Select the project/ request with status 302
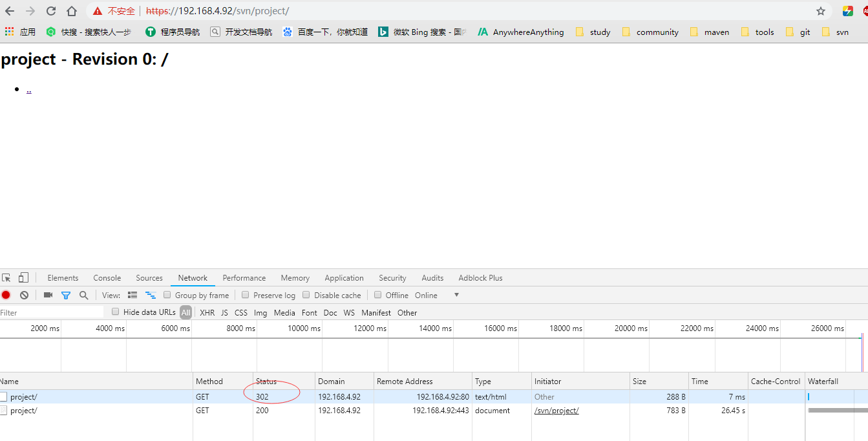The height and width of the screenshot is (441, 868). point(434,397)
